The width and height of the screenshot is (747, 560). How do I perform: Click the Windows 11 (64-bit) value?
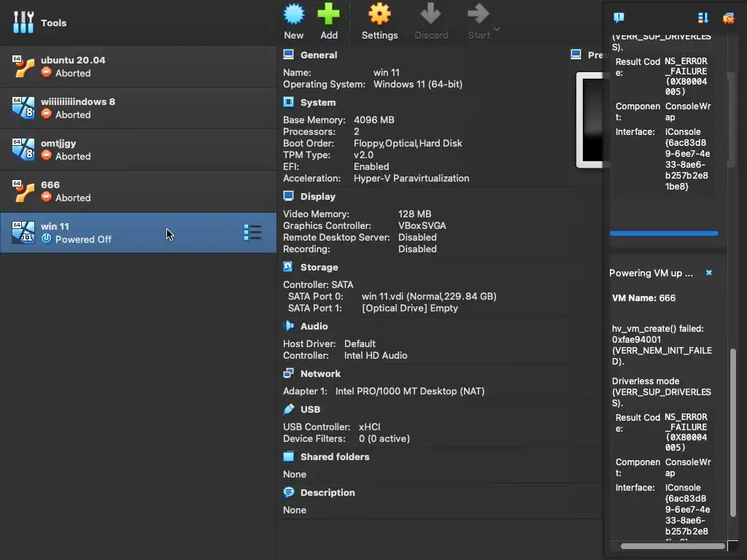tap(418, 85)
